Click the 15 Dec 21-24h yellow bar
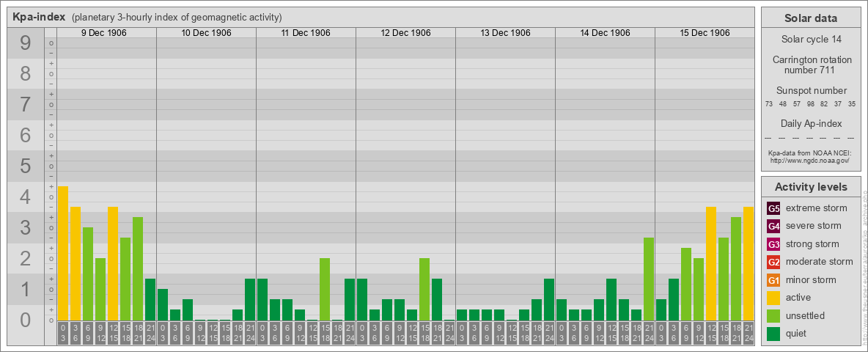 pyautogui.click(x=749, y=263)
